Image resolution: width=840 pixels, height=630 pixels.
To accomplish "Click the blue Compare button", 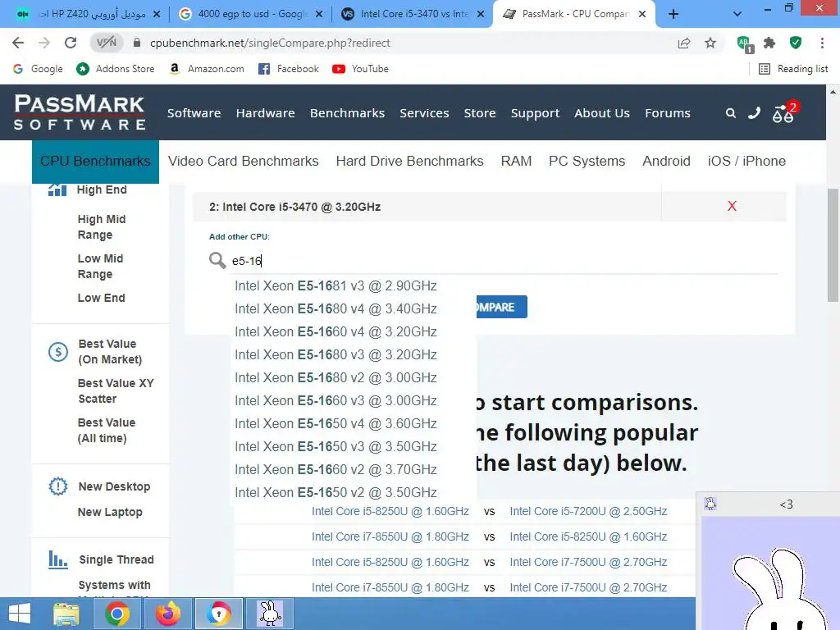I will [501, 307].
